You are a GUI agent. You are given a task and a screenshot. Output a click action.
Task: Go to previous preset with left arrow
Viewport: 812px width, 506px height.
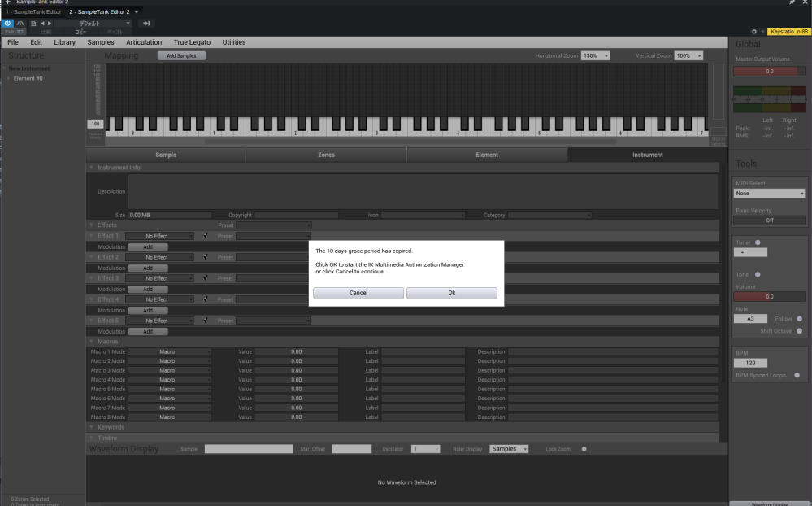(x=42, y=24)
